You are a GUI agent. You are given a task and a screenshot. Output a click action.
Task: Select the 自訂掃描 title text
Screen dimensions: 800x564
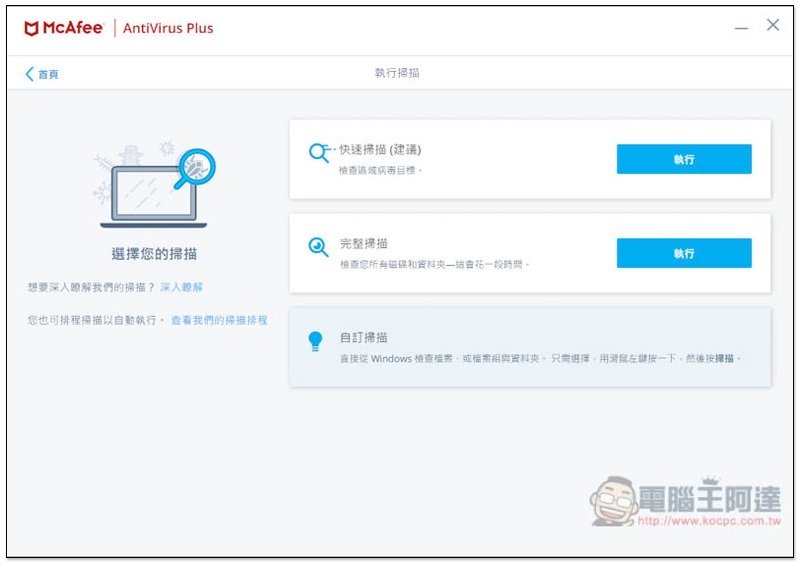[364, 337]
